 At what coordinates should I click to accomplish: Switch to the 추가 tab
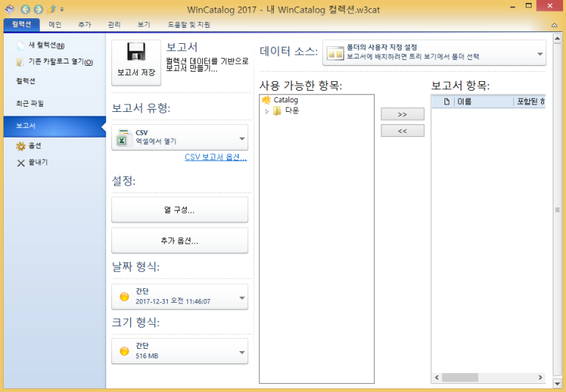pyautogui.click(x=85, y=25)
